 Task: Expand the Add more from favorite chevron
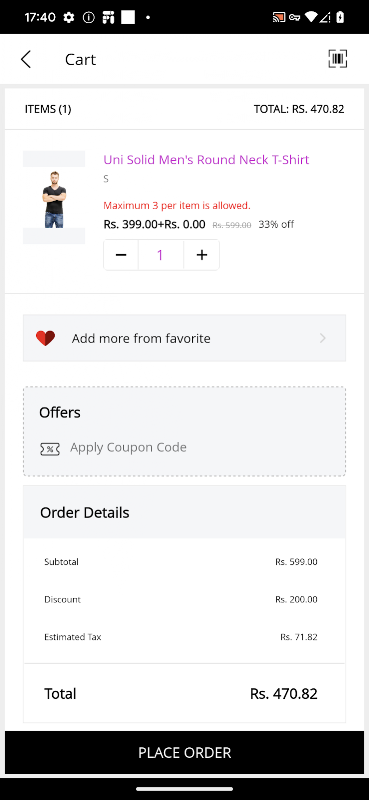pyautogui.click(x=323, y=338)
